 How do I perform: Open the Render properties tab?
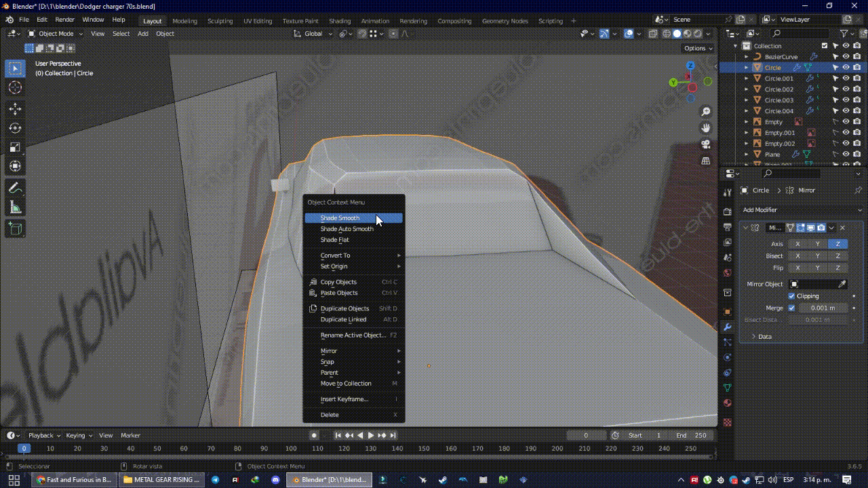(x=728, y=211)
